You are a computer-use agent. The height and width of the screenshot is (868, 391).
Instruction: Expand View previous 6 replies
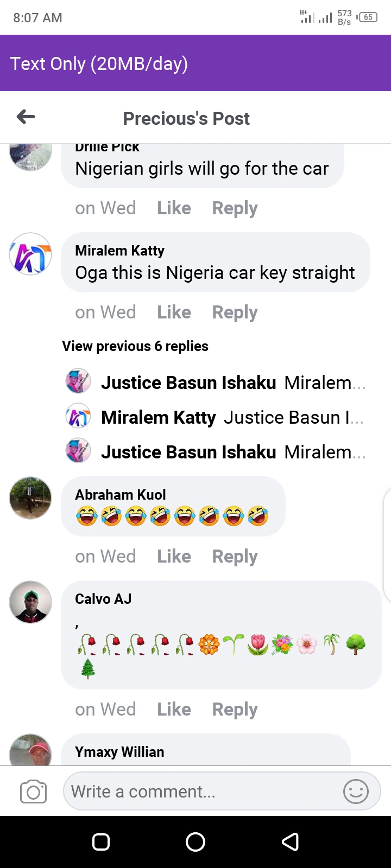(135, 346)
